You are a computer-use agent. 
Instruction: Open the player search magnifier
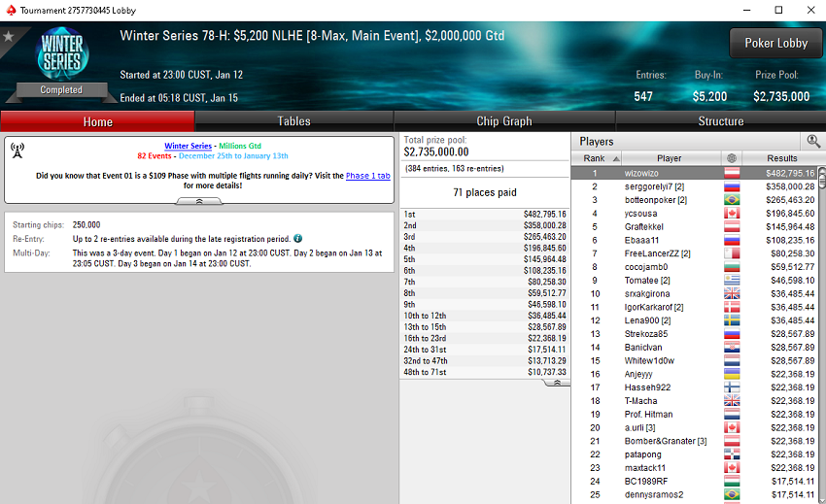[x=813, y=141]
